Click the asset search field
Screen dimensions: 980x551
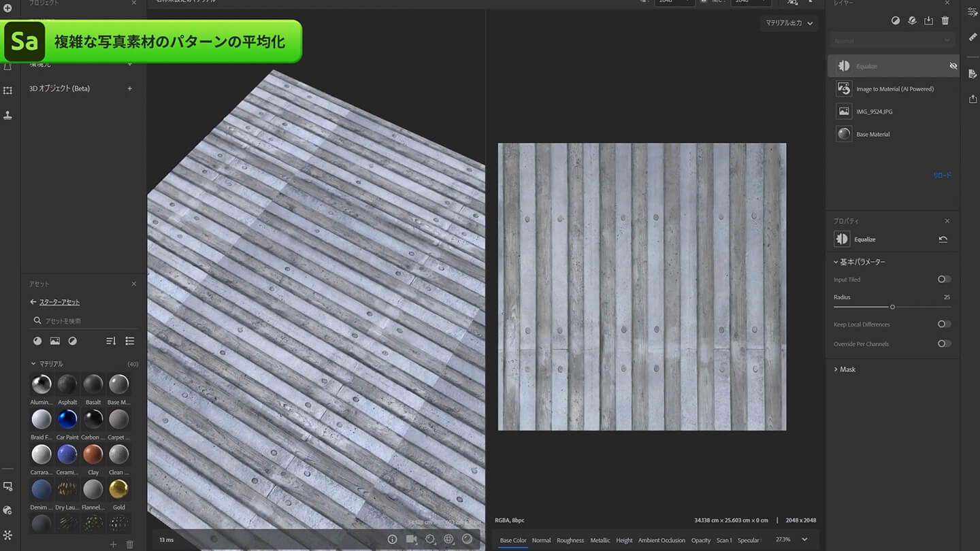pyautogui.click(x=84, y=321)
